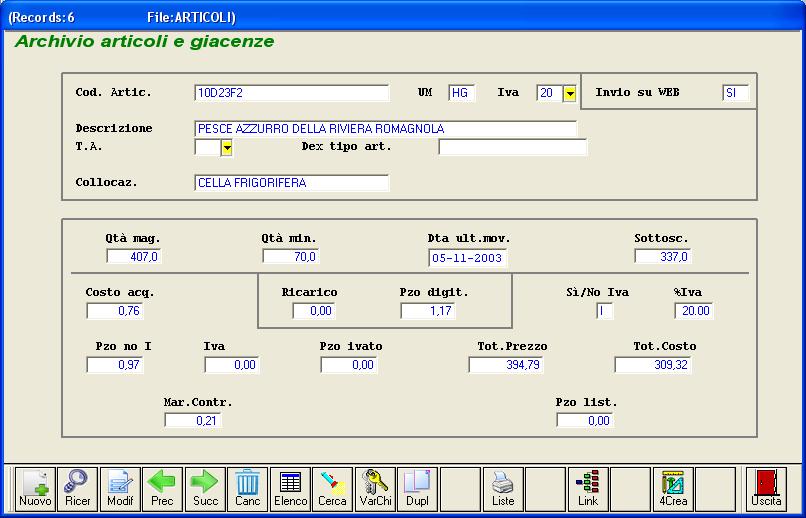The height and width of the screenshot is (518, 806).
Task: Create a new record with the Nuovo button
Action: coord(35,489)
